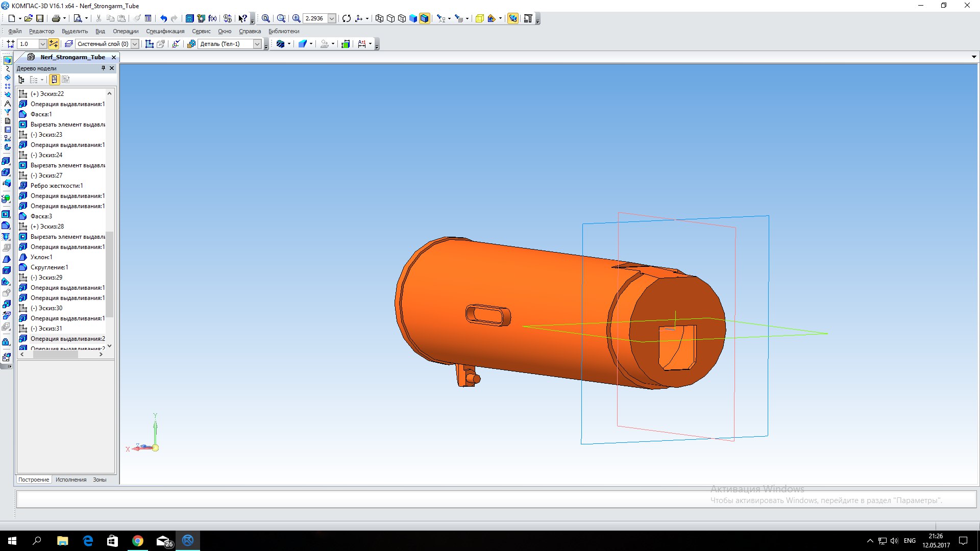The image size is (980, 551).
Task: Click the model tree scroll down arrow
Action: pyautogui.click(x=109, y=346)
